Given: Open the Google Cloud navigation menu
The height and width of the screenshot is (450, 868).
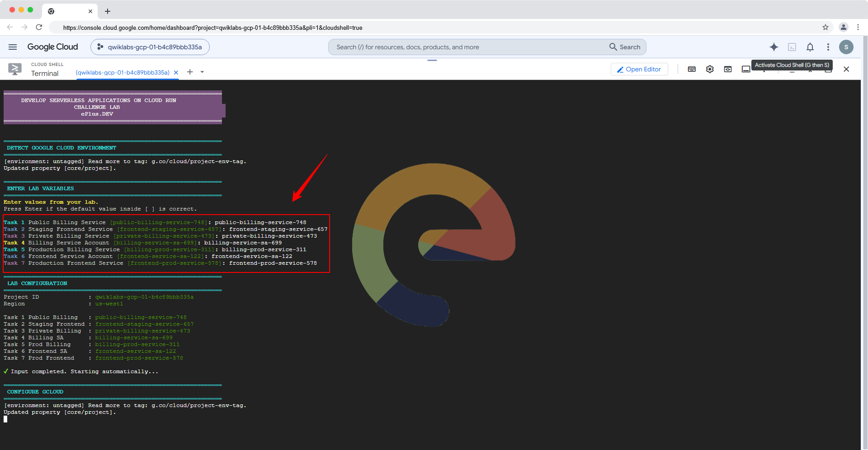Looking at the screenshot, I should pyautogui.click(x=13, y=47).
